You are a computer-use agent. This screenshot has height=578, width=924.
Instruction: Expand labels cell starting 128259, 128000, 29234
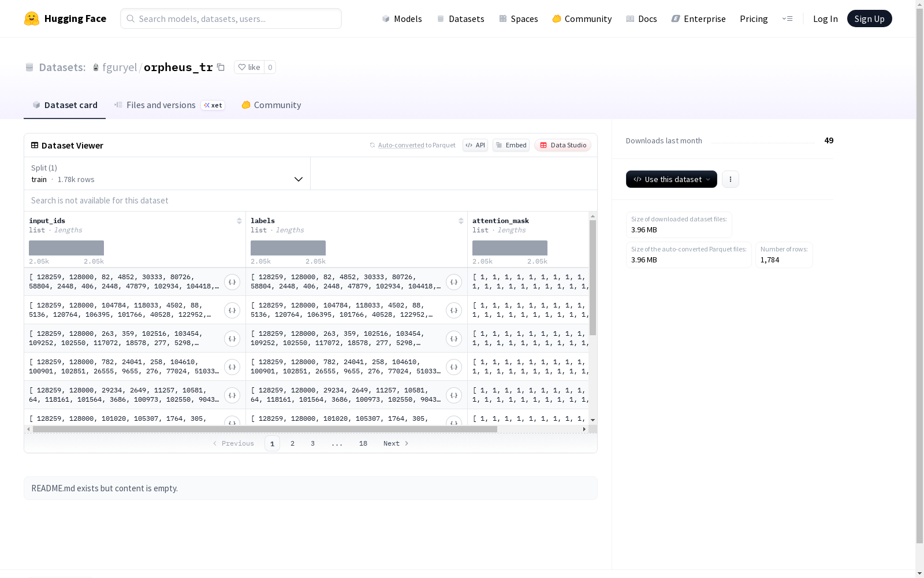[454, 395]
